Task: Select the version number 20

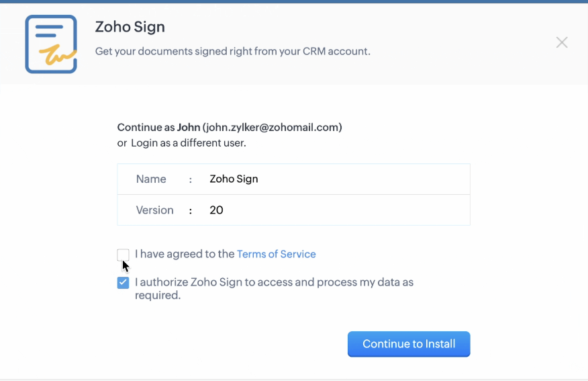Action: pyautogui.click(x=216, y=210)
